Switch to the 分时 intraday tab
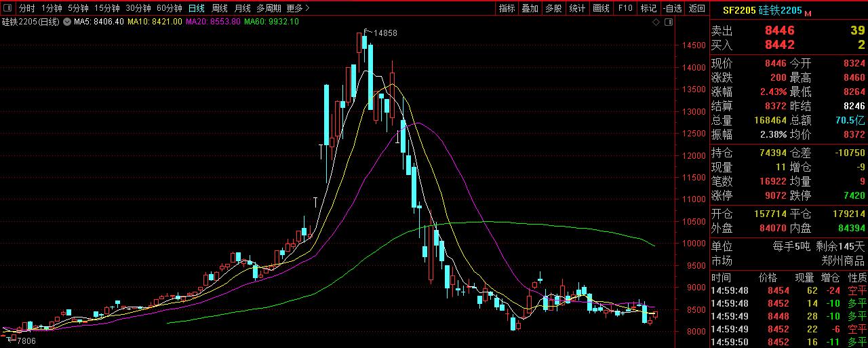868x348 pixels. pyautogui.click(x=26, y=8)
